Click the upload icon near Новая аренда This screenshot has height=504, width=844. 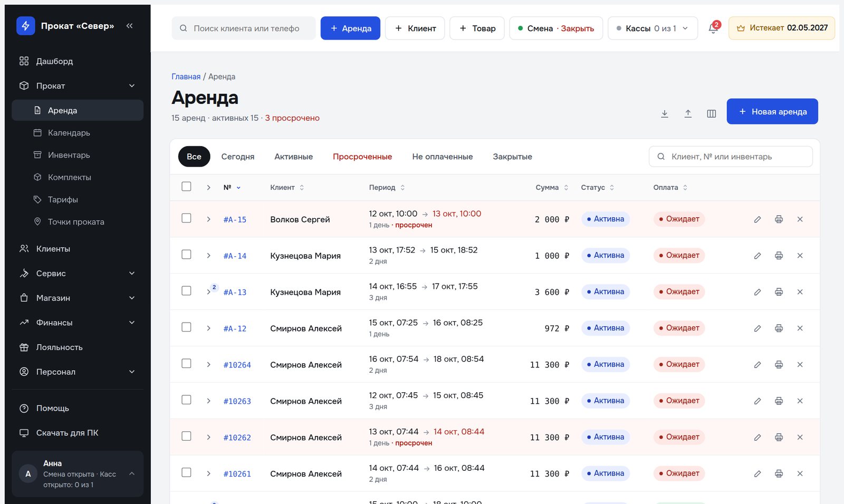[x=688, y=113]
